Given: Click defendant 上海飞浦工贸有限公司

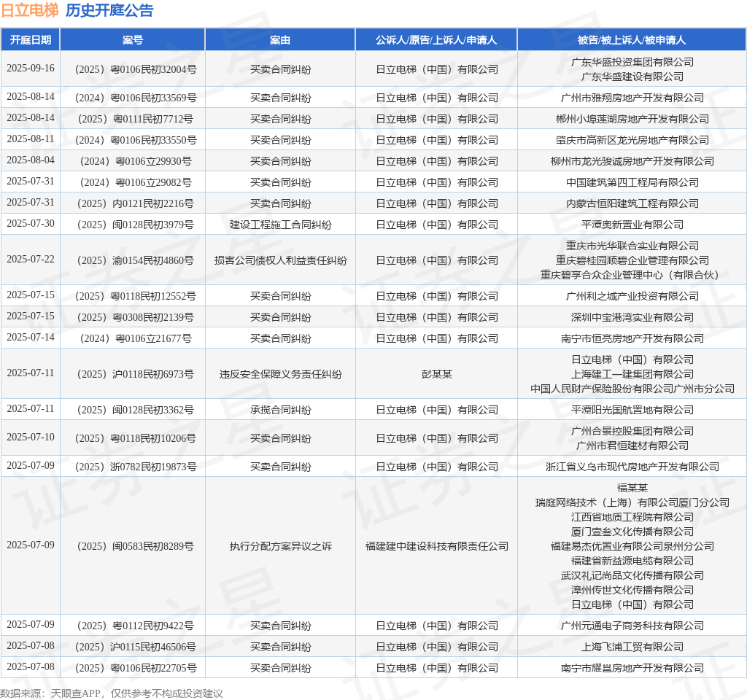Looking at the screenshot, I should point(632,647).
